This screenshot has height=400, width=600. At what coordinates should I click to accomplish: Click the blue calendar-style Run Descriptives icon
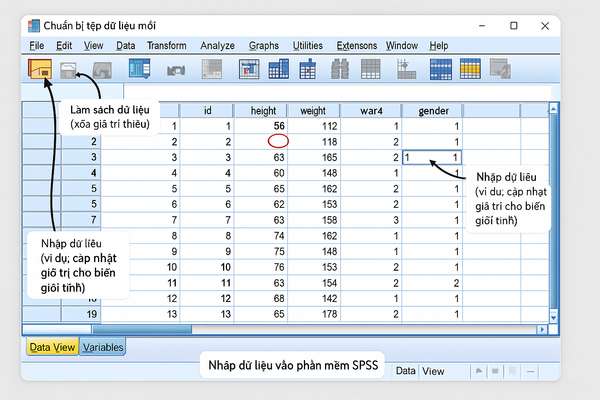pyautogui.click(x=308, y=69)
